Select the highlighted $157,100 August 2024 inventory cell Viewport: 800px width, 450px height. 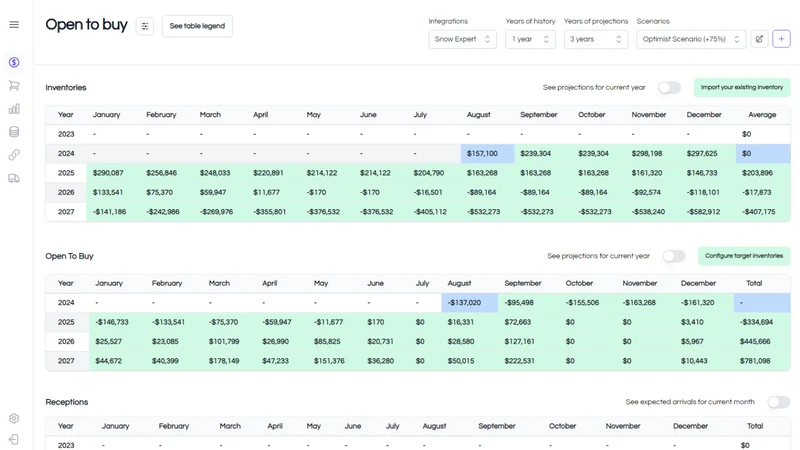click(487, 154)
